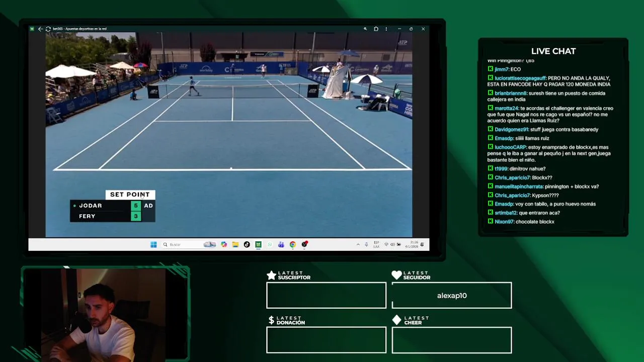Click the FERY player name on scoreboard
The image size is (644, 362).
tap(87, 216)
